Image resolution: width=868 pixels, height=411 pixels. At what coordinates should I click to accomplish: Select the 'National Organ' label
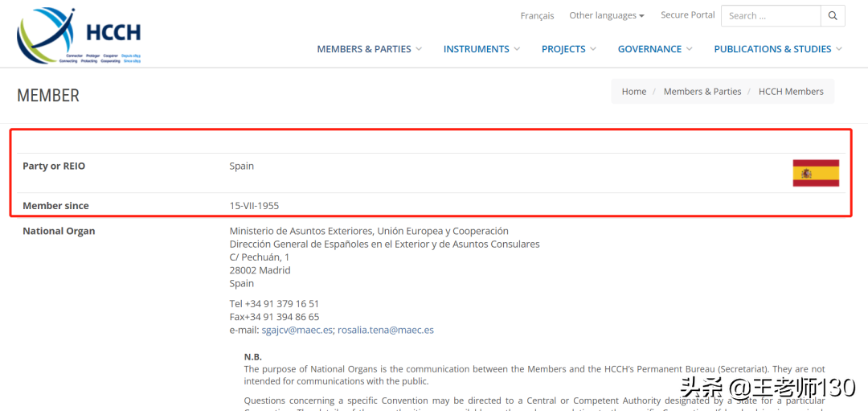coord(59,231)
